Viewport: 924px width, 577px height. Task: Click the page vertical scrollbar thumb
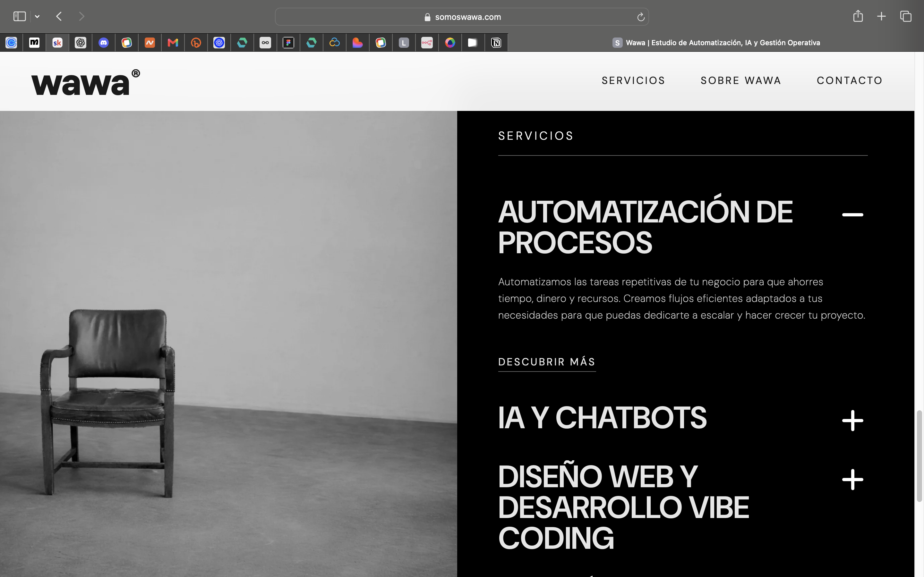(x=920, y=456)
